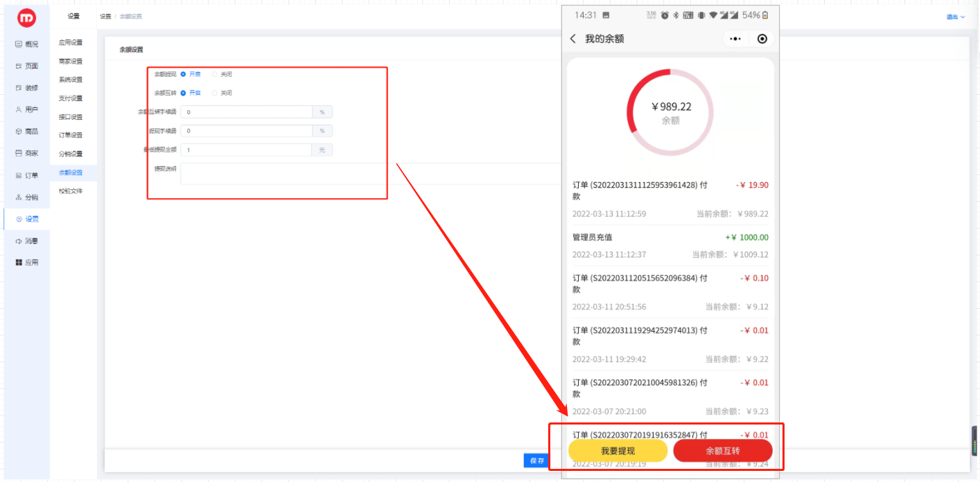Select 关闭 for 余额互转
Image resolution: width=980 pixels, height=482 pixels.
222,93
